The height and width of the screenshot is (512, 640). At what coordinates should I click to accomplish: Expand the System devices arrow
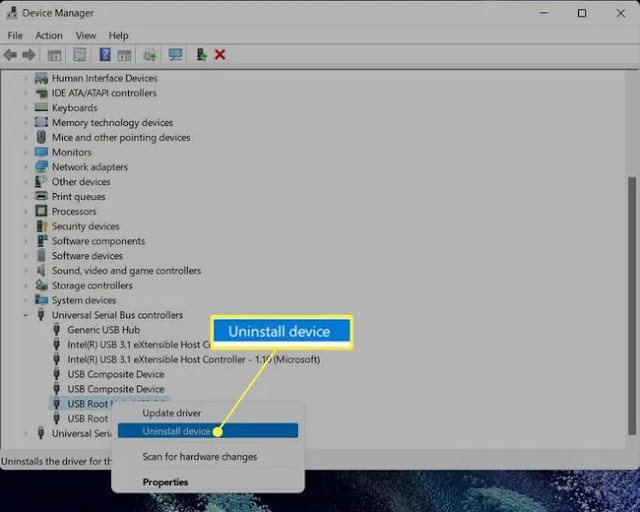pyautogui.click(x=26, y=300)
